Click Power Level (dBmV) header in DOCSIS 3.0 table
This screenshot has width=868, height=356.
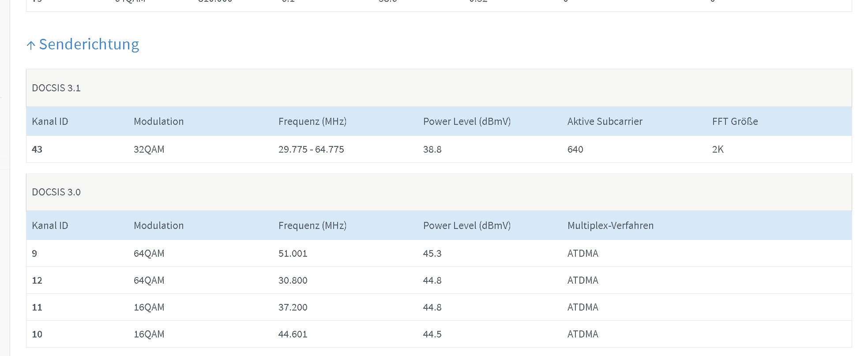(466, 225)
